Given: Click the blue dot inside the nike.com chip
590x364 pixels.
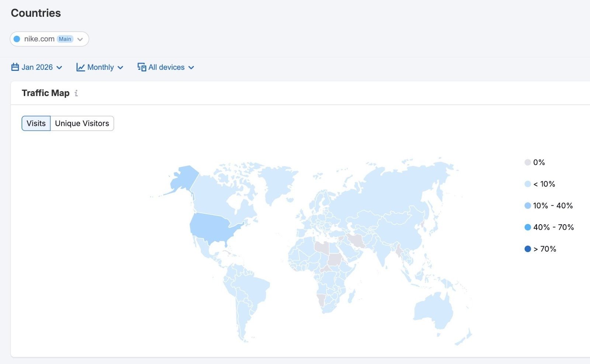Looking at the screenshot, I should coord(17,38).
